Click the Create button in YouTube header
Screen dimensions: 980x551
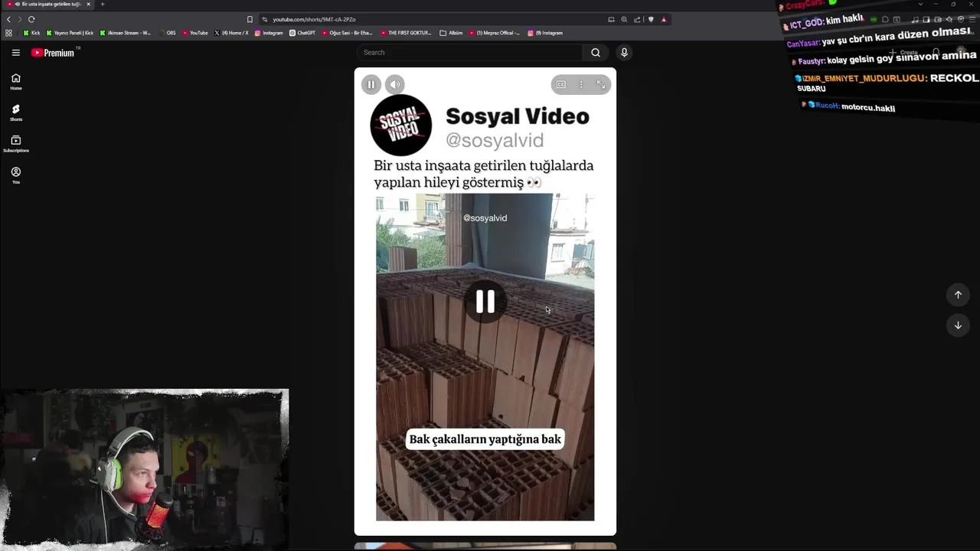[903, 53]
